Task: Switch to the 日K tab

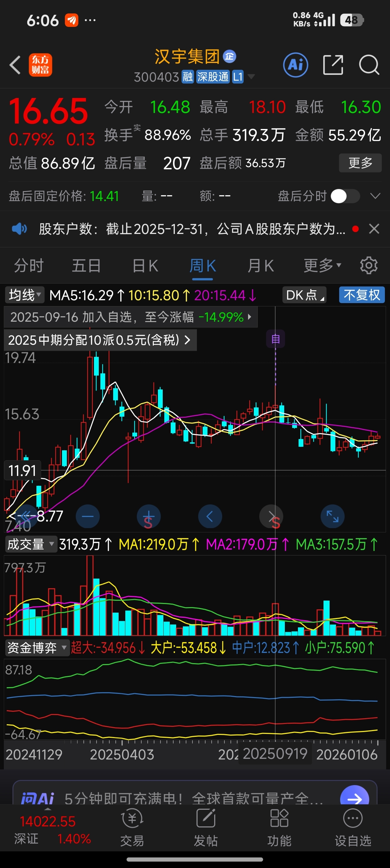Action: (145, 266)
